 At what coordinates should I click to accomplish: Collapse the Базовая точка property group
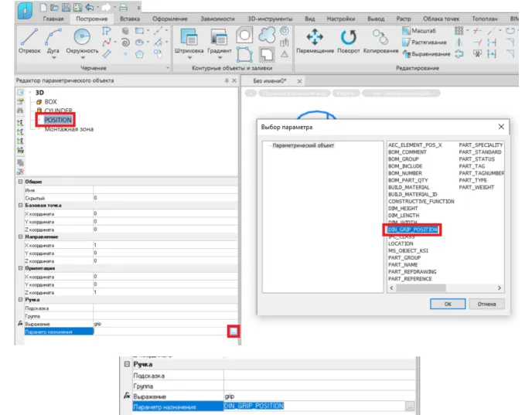[20, 206]
